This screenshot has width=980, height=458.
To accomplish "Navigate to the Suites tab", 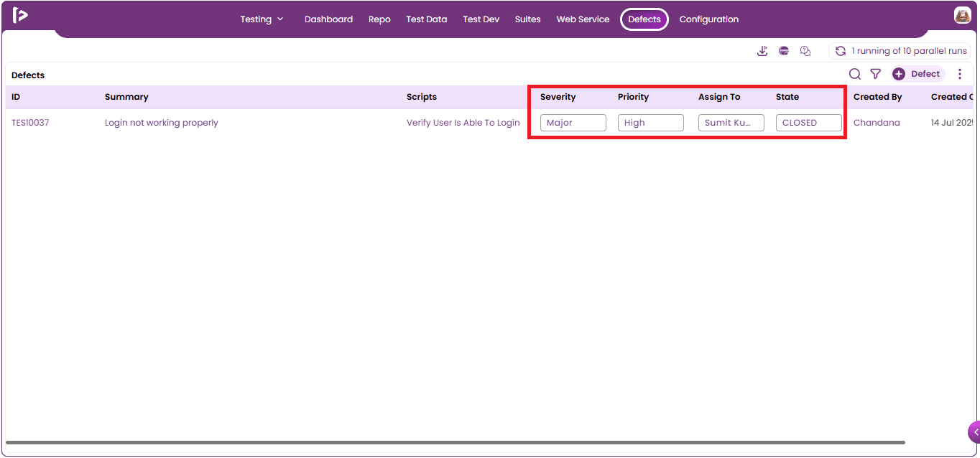I will pos(528,19).
